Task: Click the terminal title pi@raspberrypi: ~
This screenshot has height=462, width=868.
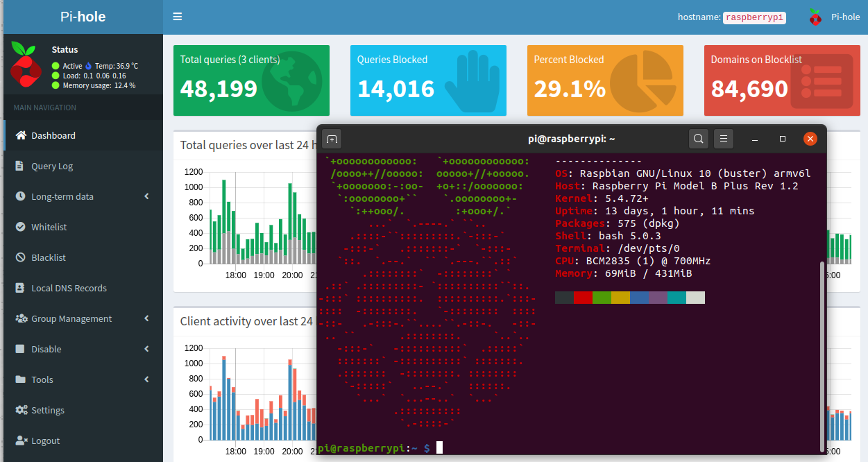Action: click(572, 139)
